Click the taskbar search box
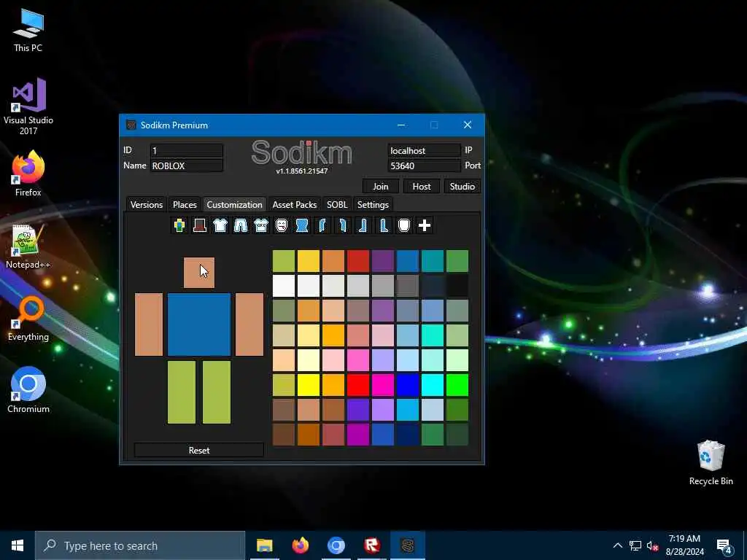The image size is (747, 560). point(140,545)
